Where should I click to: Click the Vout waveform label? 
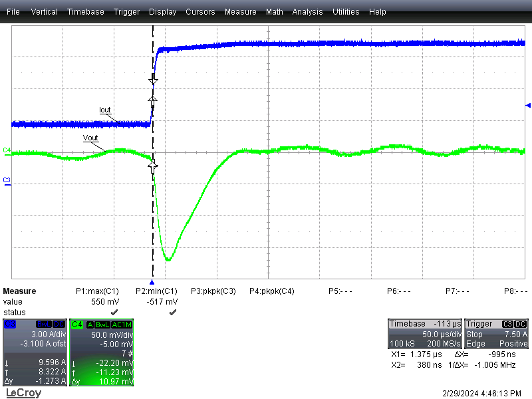pos(90,138)
